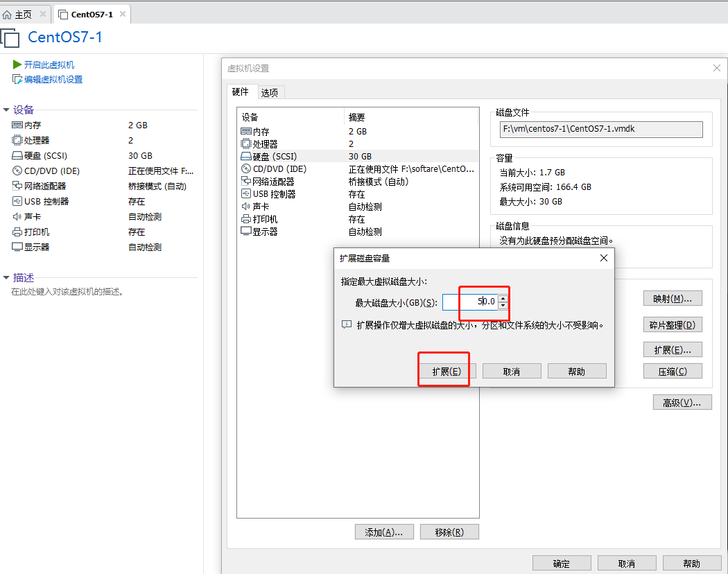Switch to the CentOS7-1 tab
728x574 pixels.
[92, 15]
